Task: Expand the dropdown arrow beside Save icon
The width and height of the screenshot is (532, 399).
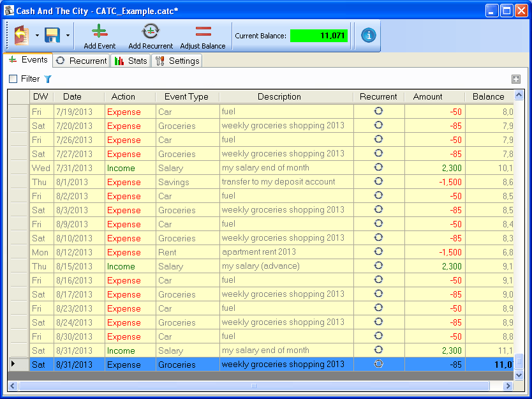Action: pos(68,36)
